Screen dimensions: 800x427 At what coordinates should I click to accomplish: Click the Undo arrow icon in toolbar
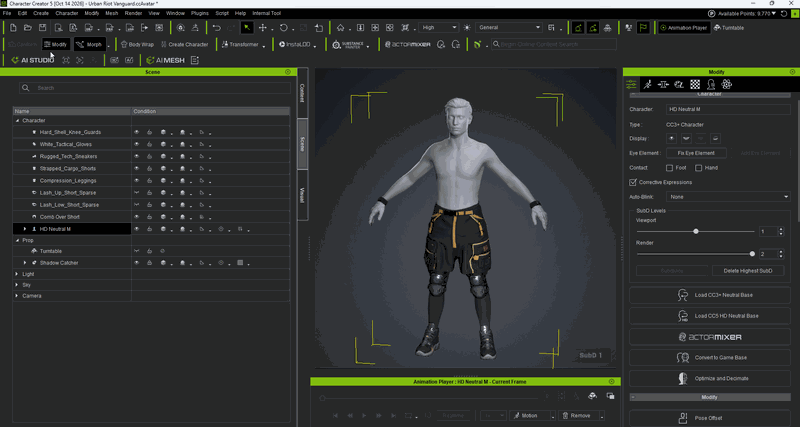(217, 28)
